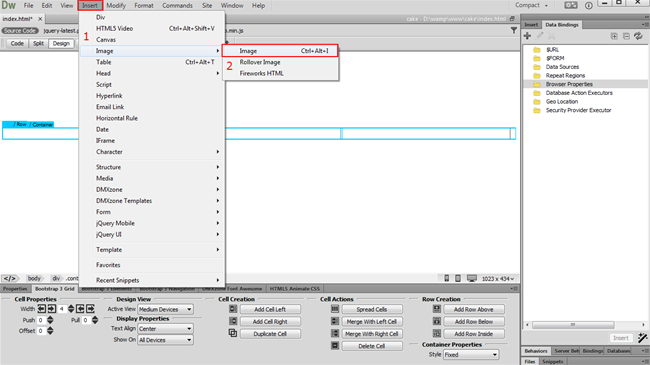Open the Text Align Center dropdown

pos(165,328)
